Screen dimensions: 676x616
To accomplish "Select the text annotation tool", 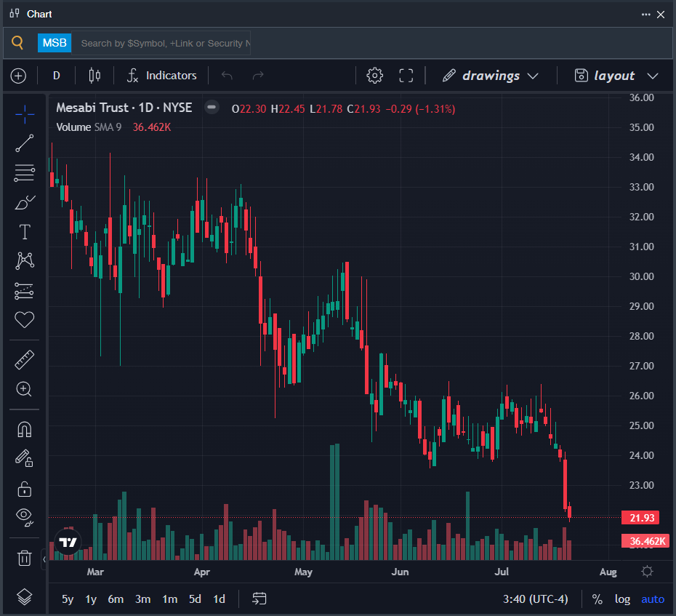I will [24, 232].
